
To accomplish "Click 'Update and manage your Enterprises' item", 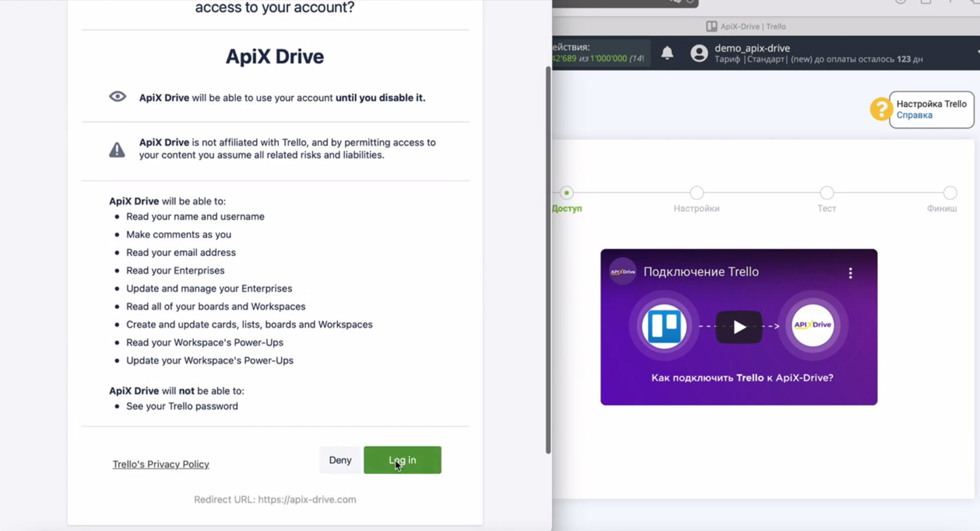I will [209, 289].
